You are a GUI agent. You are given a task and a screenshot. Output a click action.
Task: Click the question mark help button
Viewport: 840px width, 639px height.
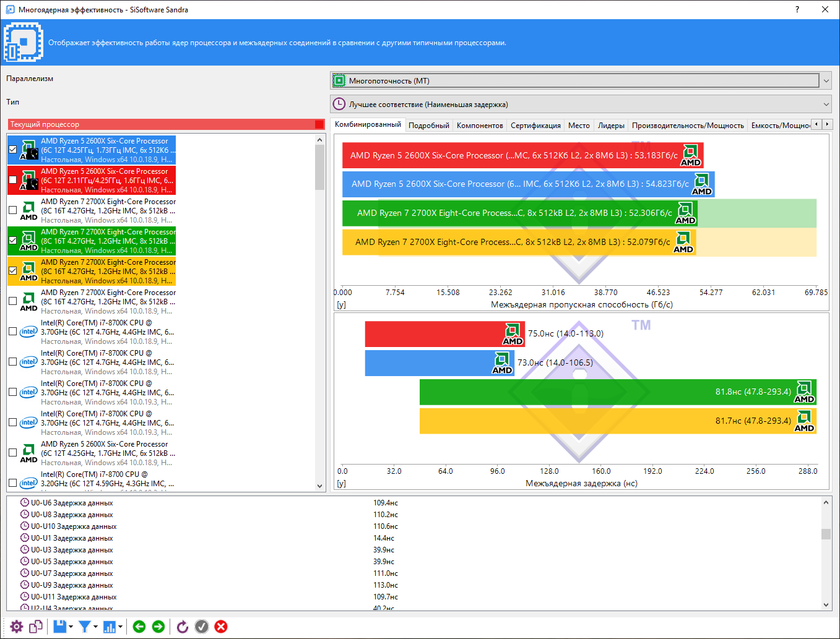(x=797, y=9)
